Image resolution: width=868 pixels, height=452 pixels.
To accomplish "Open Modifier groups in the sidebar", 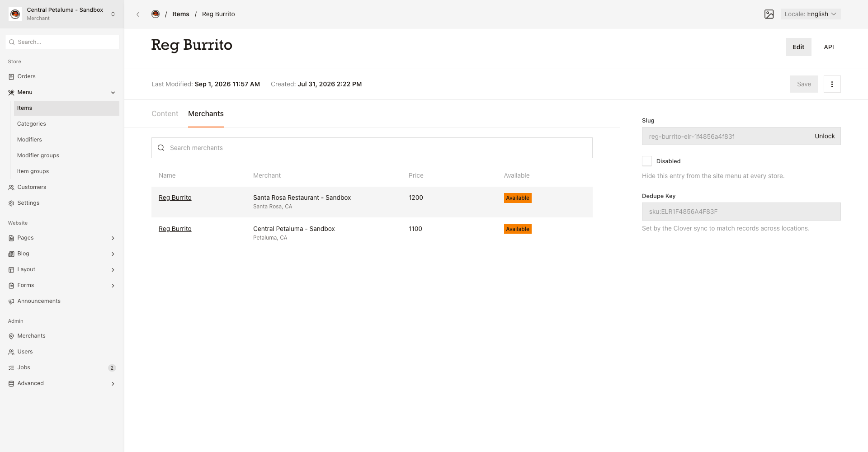I will 66,155.
